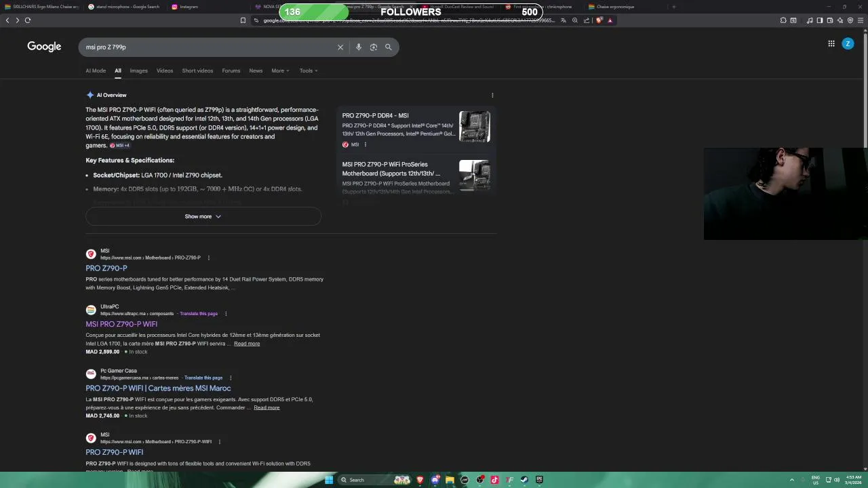Image resolution: width=868 pixels, height=488 pixels.
Task: Open new browser tab
Action: (673, 7)
